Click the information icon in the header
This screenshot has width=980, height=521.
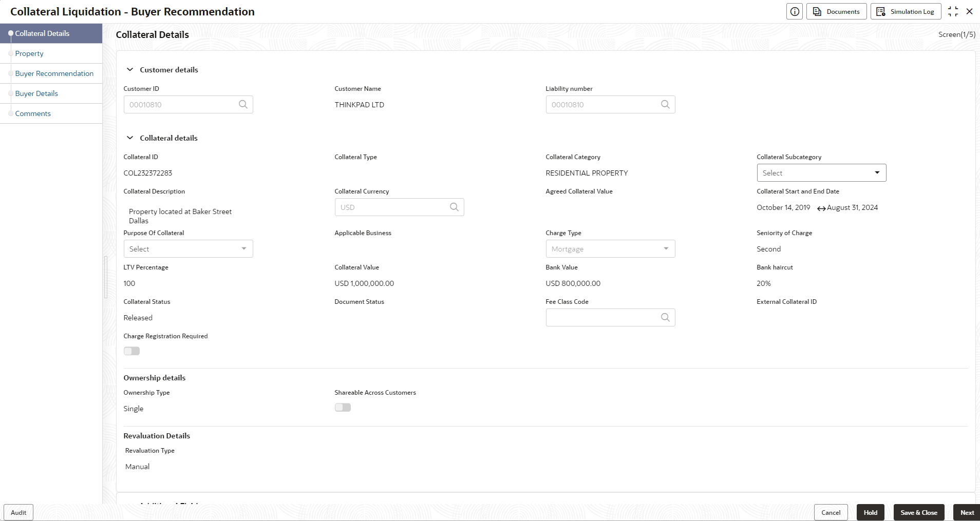point(795,11)
